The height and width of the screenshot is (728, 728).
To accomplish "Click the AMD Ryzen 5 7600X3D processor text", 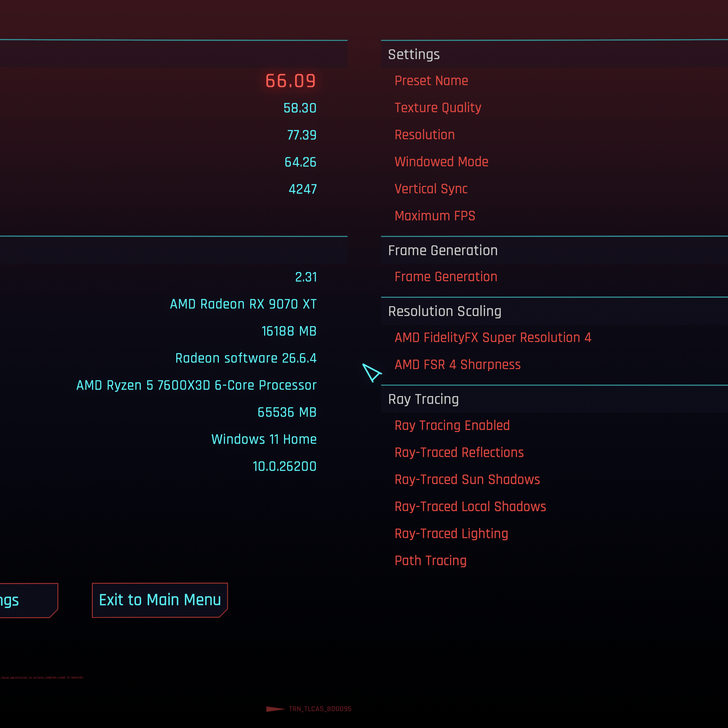I will 196,385.
